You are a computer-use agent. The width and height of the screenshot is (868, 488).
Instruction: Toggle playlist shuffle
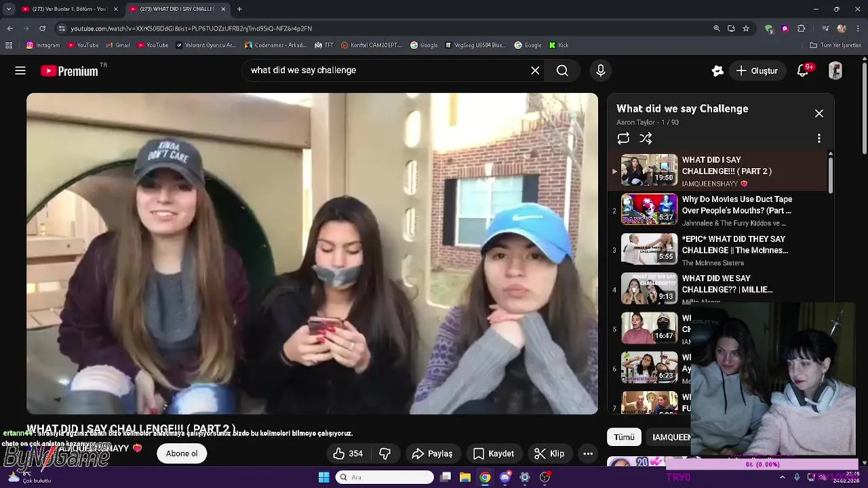[x=646, y=138]
